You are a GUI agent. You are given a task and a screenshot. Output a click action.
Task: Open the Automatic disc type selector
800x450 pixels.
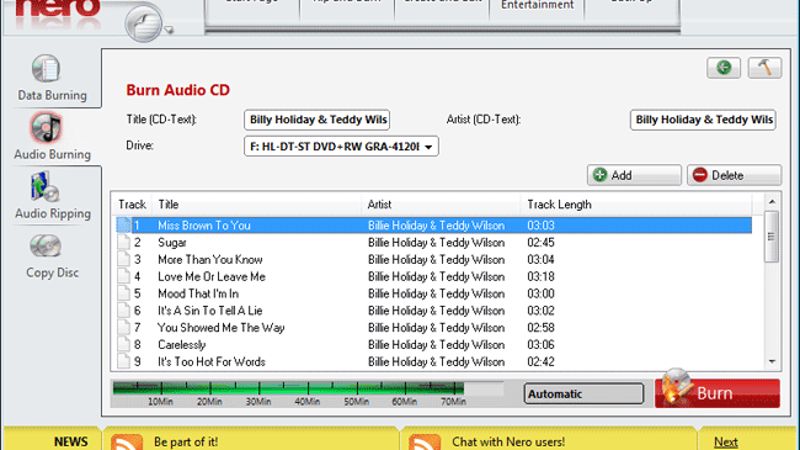click(x=584, y=394)
